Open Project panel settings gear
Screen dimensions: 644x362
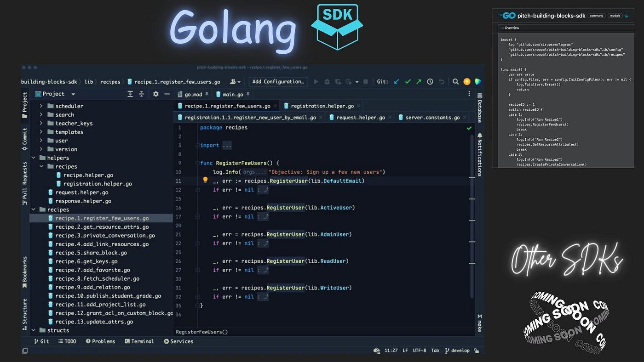[x=156, y=94]
